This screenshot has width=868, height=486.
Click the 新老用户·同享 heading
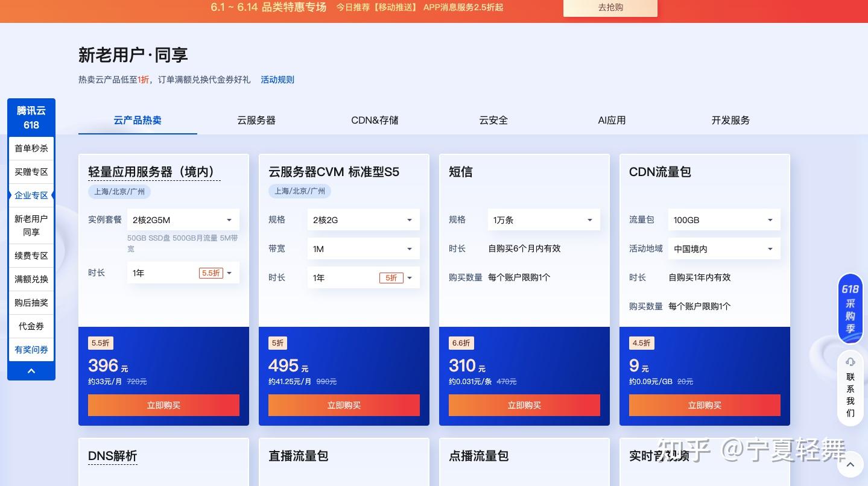(133, 55)
